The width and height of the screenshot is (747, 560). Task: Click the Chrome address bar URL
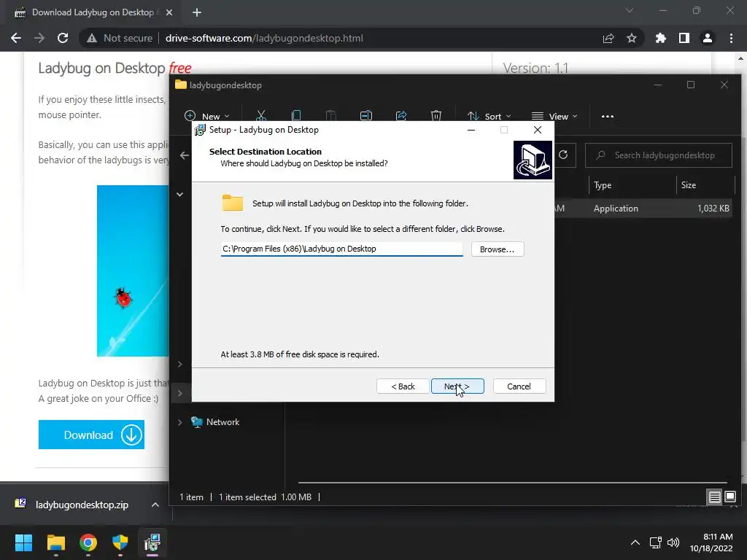click(x=264, y=38)
